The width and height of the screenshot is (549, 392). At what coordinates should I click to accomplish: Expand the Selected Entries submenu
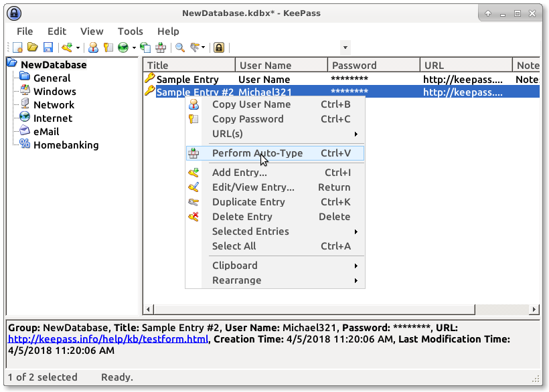[275, 231]
